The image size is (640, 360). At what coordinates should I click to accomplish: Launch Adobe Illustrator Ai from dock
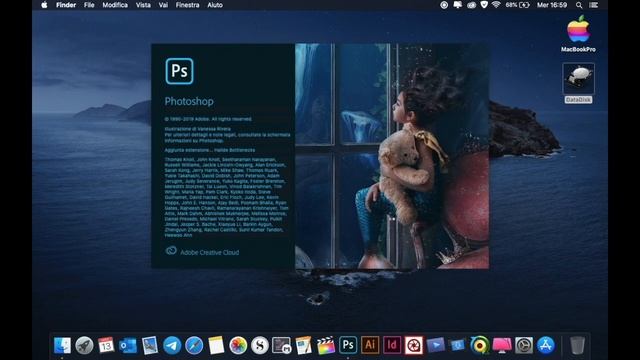click(370, 345)
